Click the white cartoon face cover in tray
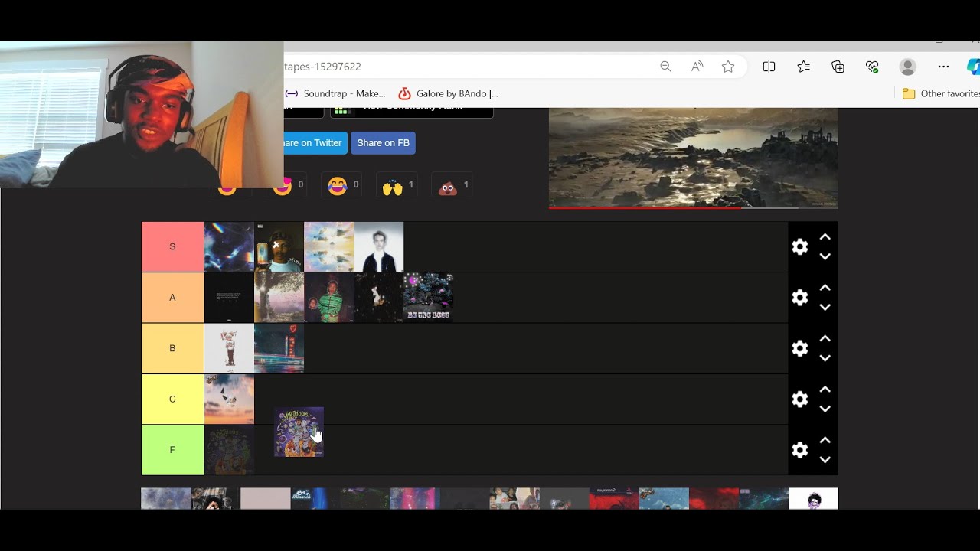 click(813, 498)
